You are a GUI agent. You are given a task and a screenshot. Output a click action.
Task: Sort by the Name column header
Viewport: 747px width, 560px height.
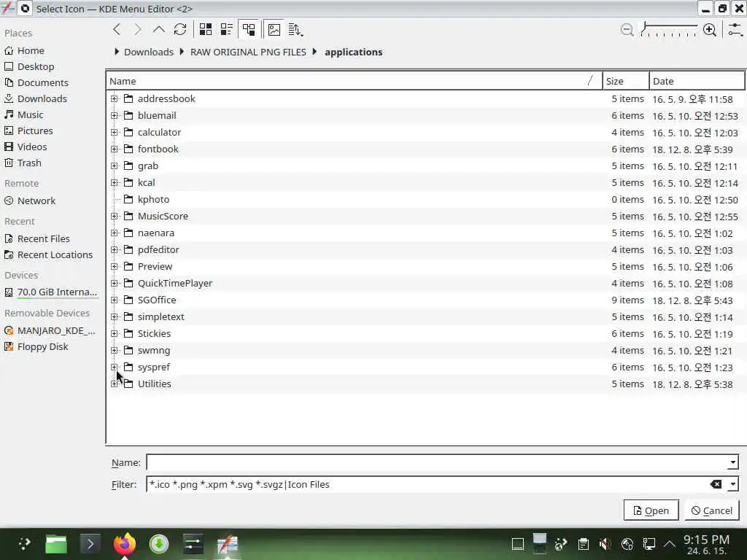[355, 81]
